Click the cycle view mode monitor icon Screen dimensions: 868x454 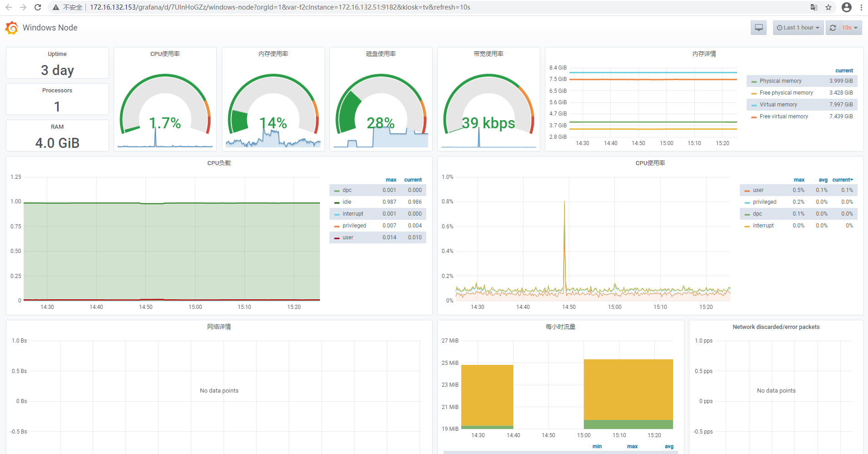click(758, 28)
